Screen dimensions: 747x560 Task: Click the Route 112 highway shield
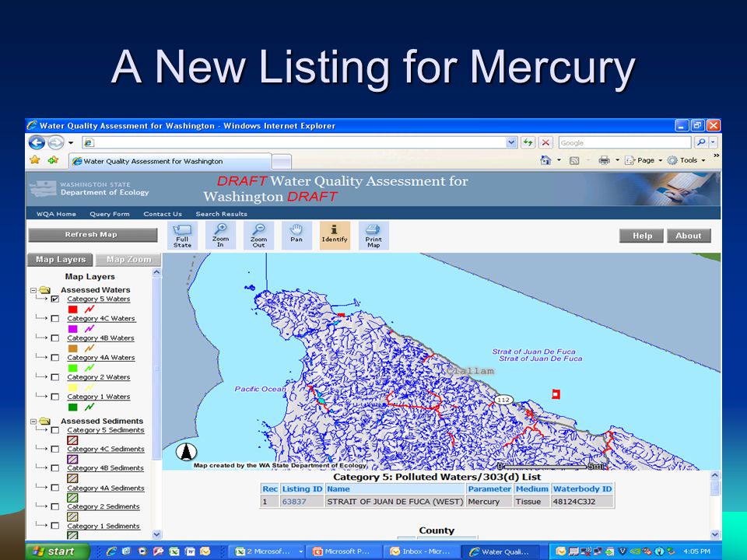(503, 400)
